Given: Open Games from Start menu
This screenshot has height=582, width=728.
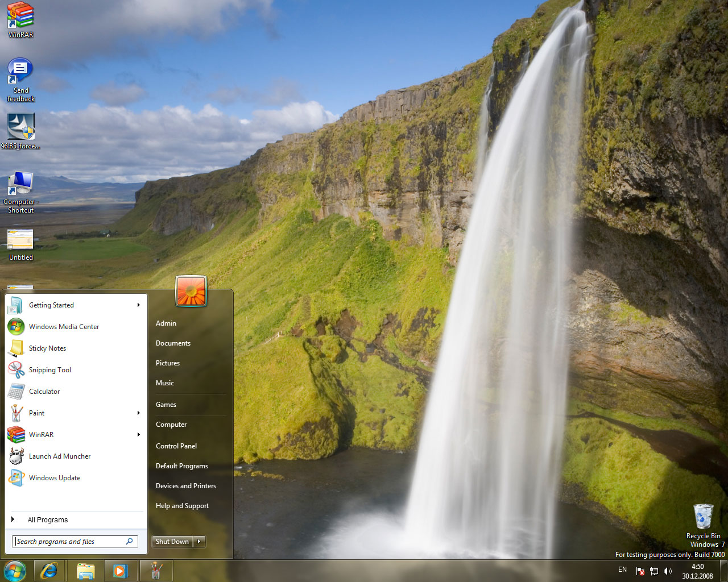Looking at the screenshot, I should [x=166, y=405].
